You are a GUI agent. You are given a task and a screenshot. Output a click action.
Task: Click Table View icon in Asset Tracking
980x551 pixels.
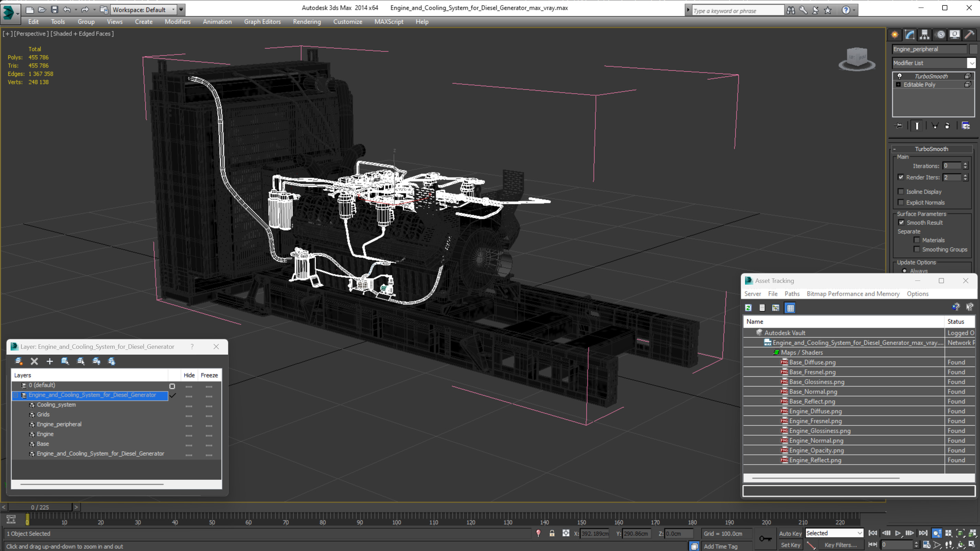[x=790, y=308]
